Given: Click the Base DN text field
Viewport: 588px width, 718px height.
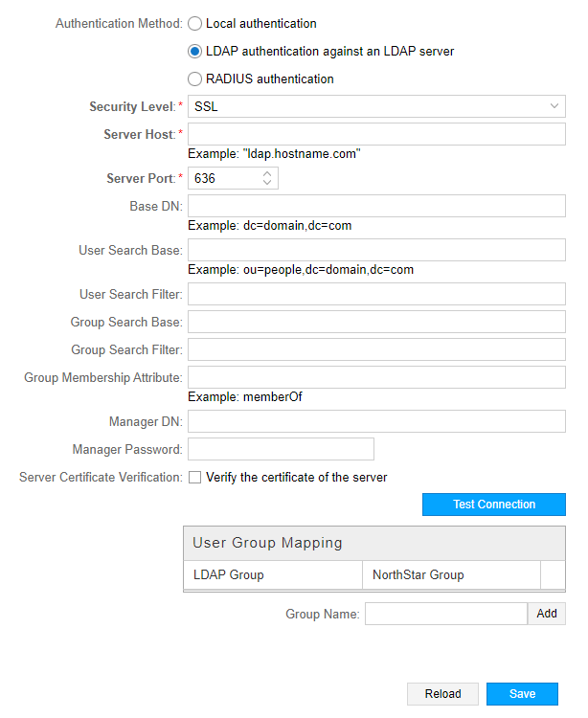Looking at the screenshot, I should tap(376, 206).
